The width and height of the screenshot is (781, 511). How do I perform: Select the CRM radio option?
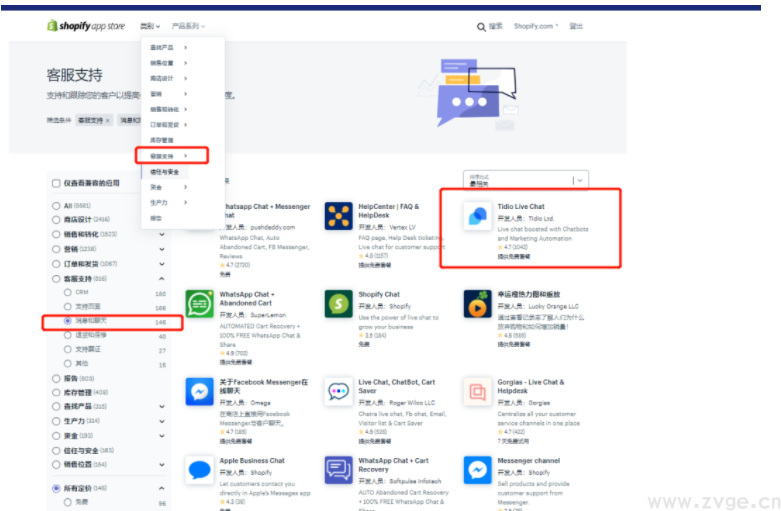[x=68, y=293]
